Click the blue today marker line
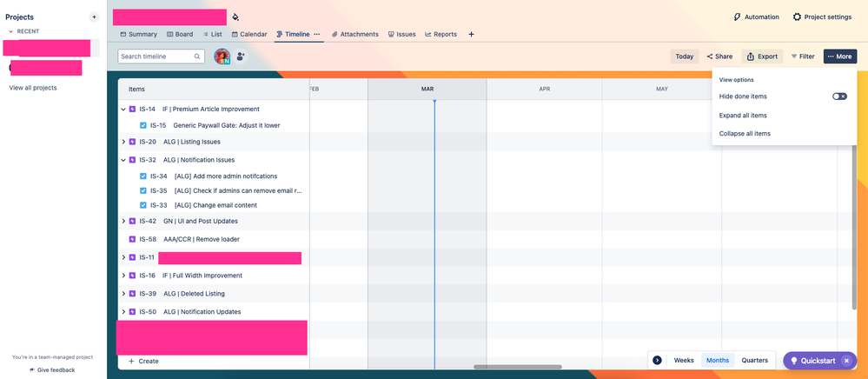This screenshot has width=868, height=379. click(434, 233)
